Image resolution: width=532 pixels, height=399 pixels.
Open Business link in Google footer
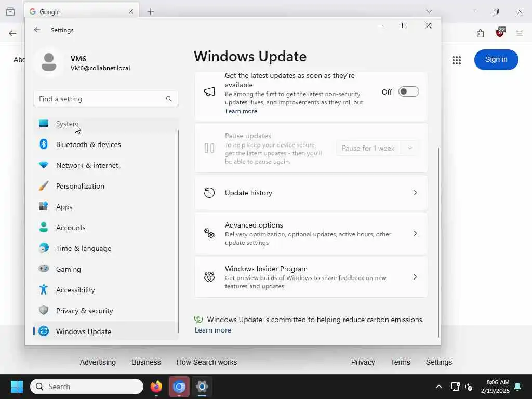coord(146,362)
